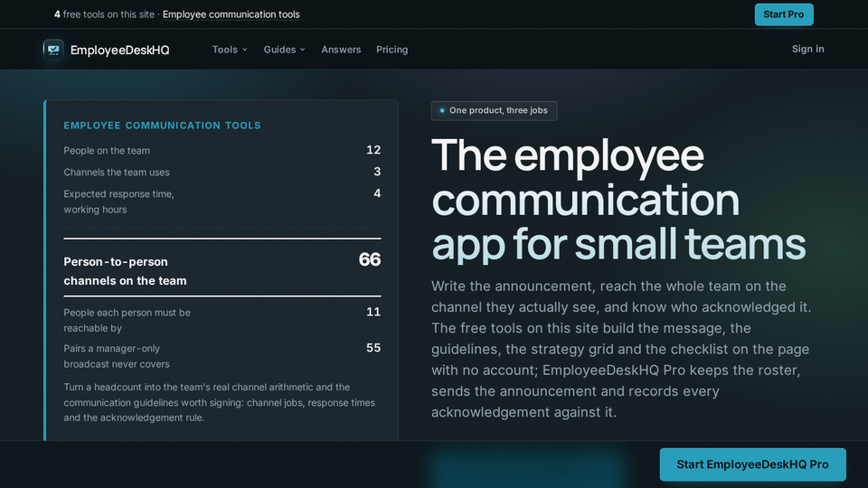The height and width of the screenshot is (488, 868).
Task: Click Sign in
Action: pos(807,49)
